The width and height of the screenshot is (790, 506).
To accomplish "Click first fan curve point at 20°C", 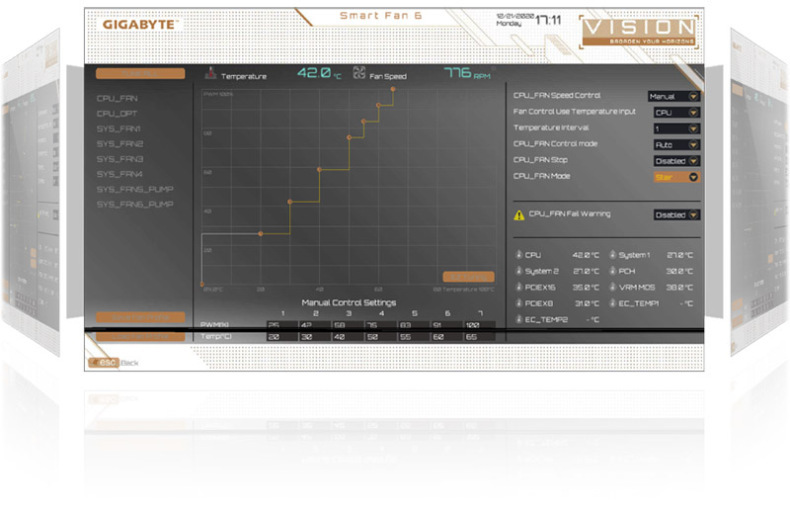I will 260,234.
